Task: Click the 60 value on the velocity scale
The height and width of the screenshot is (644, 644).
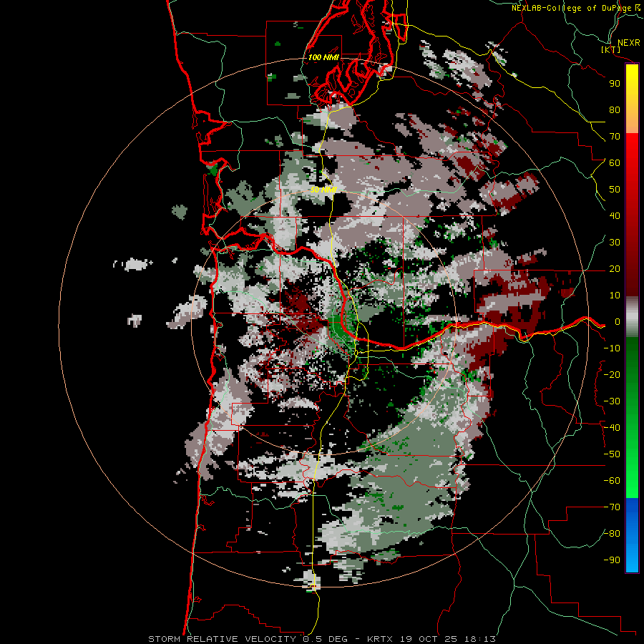Action: tap(615, 163)
